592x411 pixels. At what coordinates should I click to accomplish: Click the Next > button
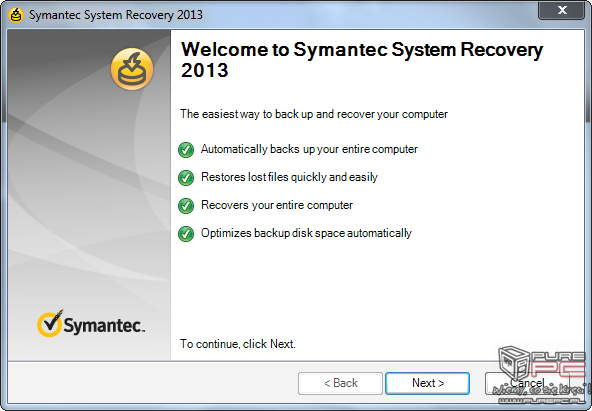click(x=427, y=383)
